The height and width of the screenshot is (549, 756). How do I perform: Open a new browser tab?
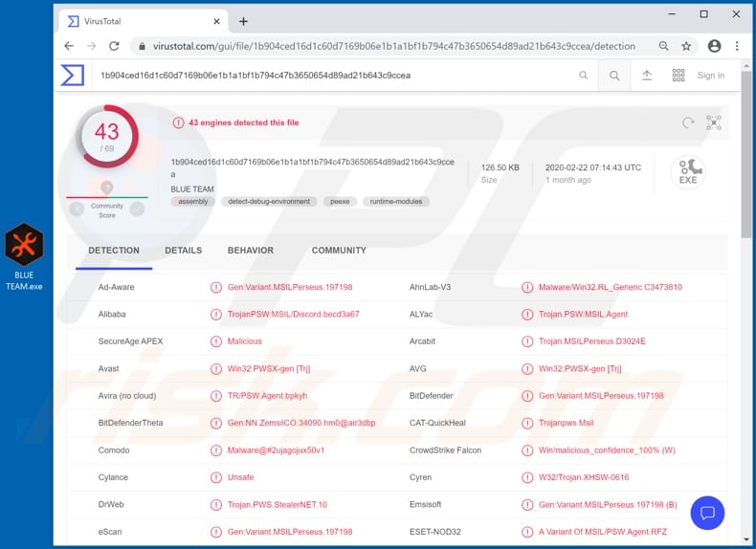click(x=243, y=21)
